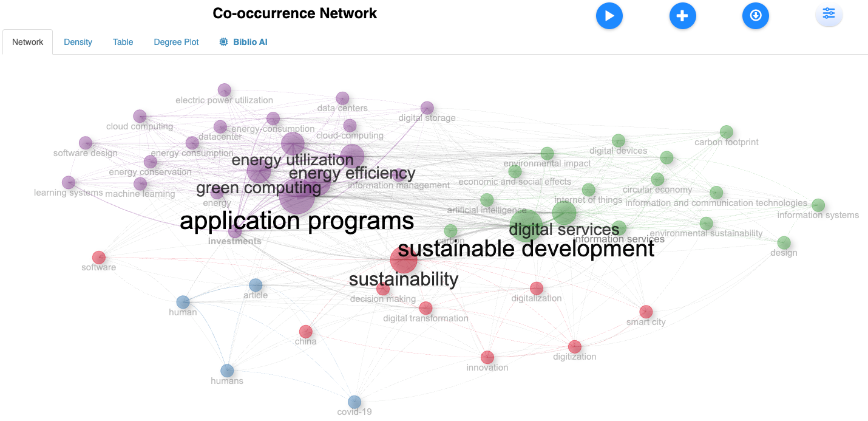
Task: Click the blue download button
Action: (x=755, y=16)
